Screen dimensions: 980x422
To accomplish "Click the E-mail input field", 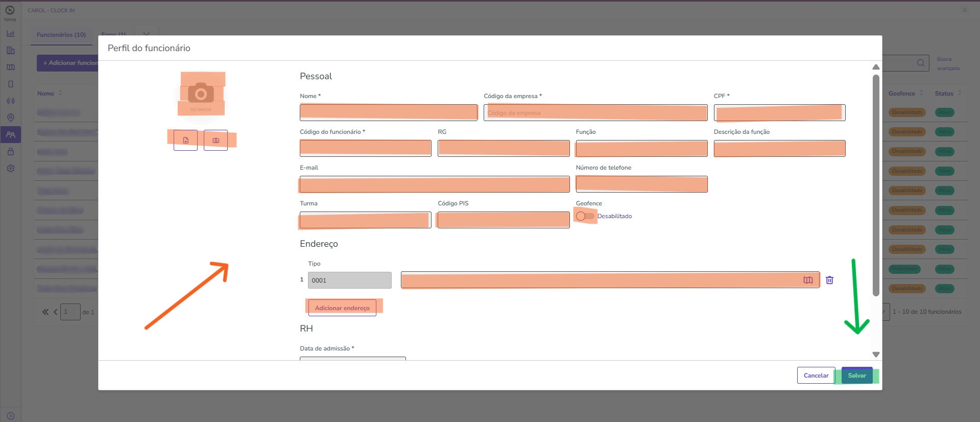I will (434, 184).
